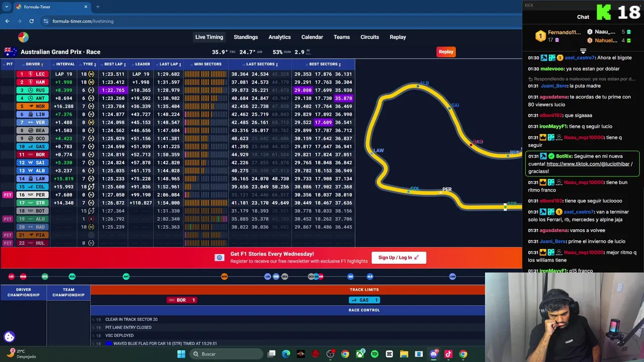Switch to the Live Timing tab
Viewport: 644px width, 362px height.
209,37
